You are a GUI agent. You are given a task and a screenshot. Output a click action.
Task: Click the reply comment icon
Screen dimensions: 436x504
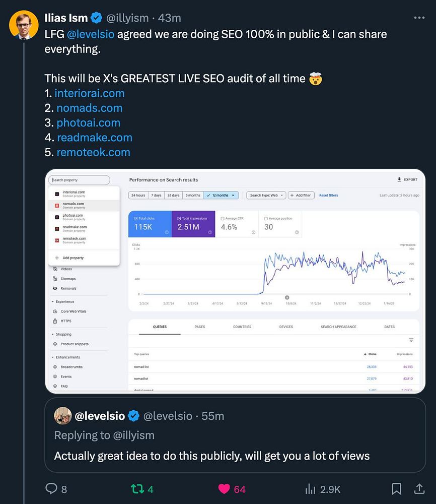click(x=51, y=488)
